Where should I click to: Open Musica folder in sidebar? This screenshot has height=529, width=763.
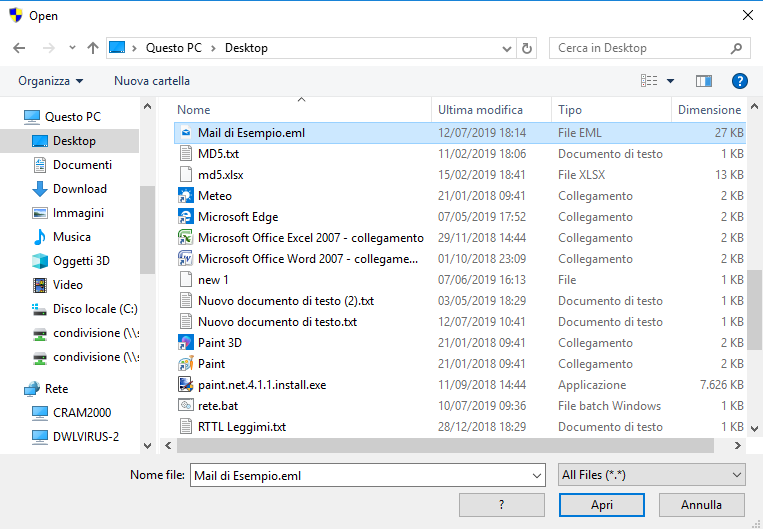coord(61,237)
